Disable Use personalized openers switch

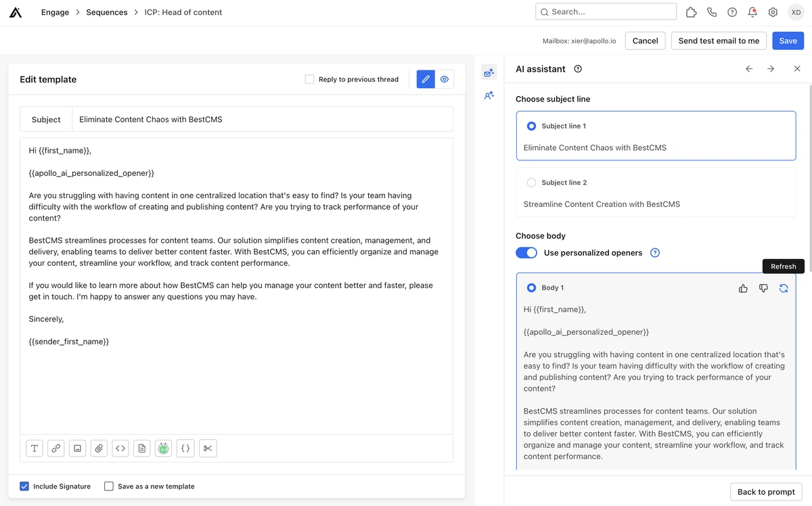click(526, 253)
